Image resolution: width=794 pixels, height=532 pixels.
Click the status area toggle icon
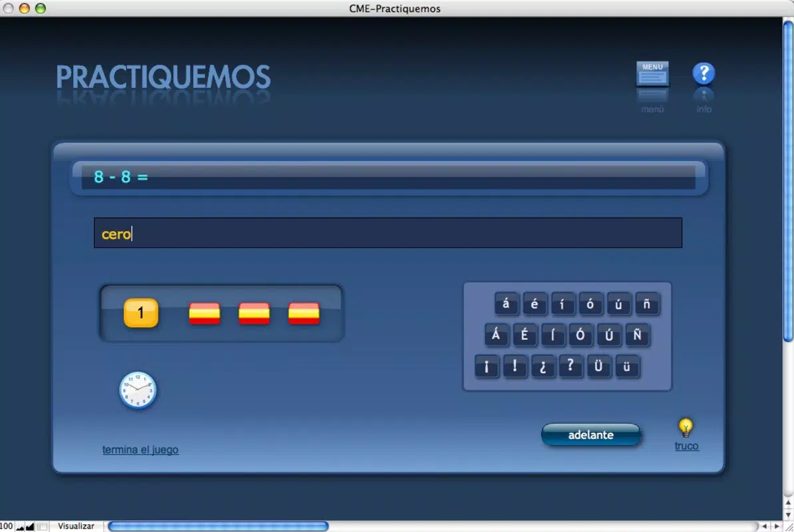43,527
